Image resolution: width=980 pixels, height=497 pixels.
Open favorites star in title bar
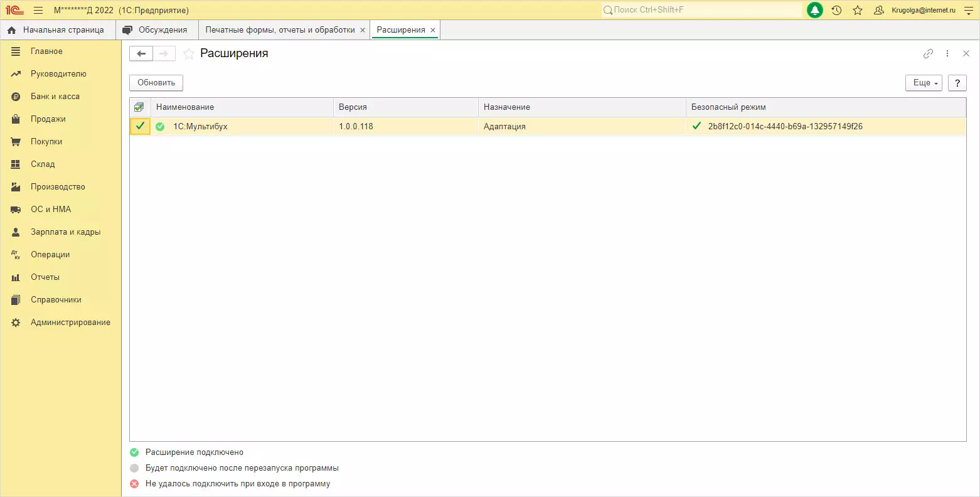point(858,10)
